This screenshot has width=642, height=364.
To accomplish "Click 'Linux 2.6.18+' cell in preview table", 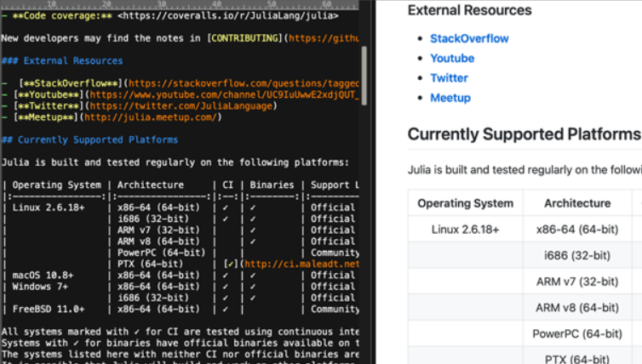I will tap(465, 230).
